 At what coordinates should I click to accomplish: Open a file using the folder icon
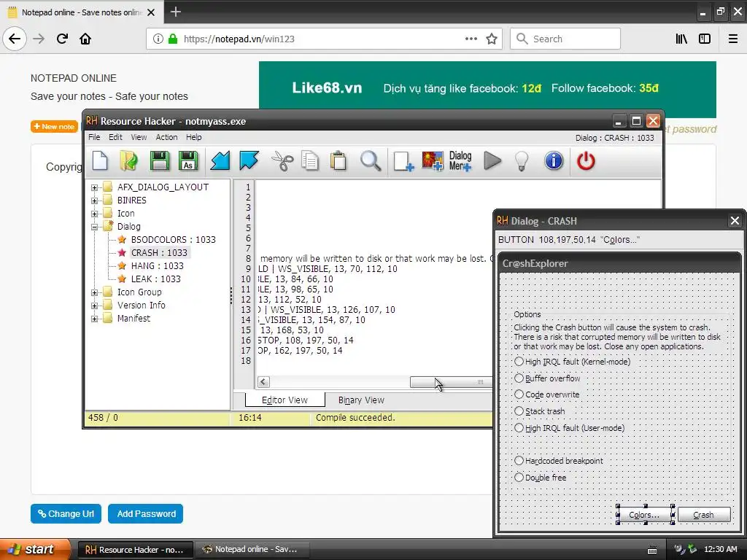coord(128,161)
